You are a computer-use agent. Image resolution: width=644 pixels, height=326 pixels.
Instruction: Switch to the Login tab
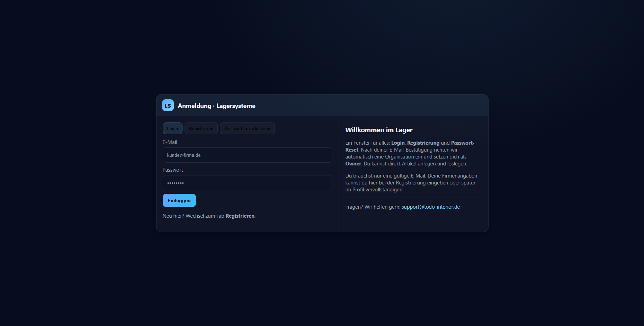click(x=172, y=128)
